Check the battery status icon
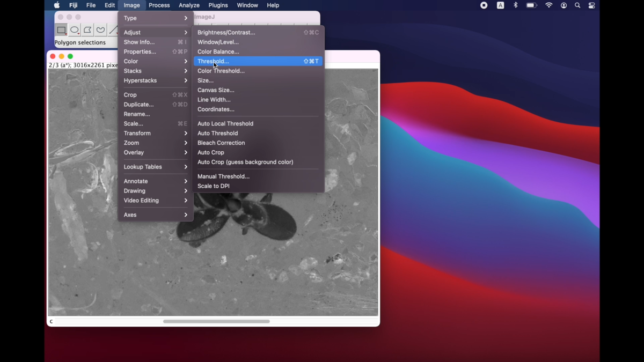The width and height of the screenshot is (644, 362). 532,5
